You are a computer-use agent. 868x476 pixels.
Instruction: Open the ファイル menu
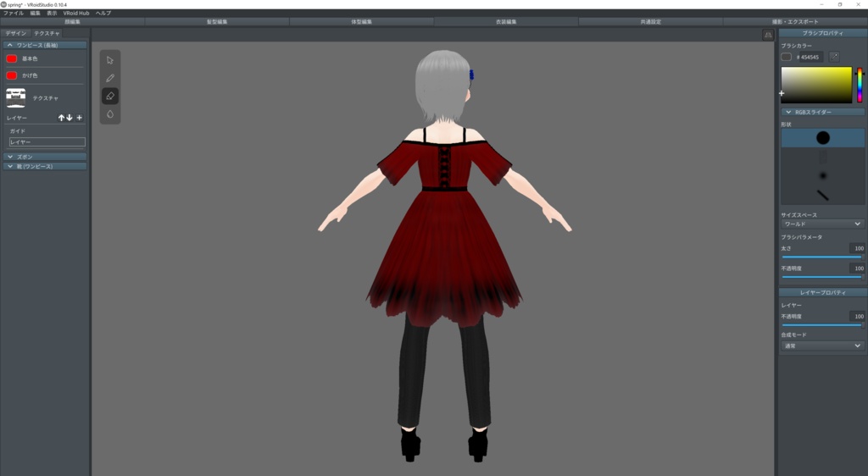14,14
